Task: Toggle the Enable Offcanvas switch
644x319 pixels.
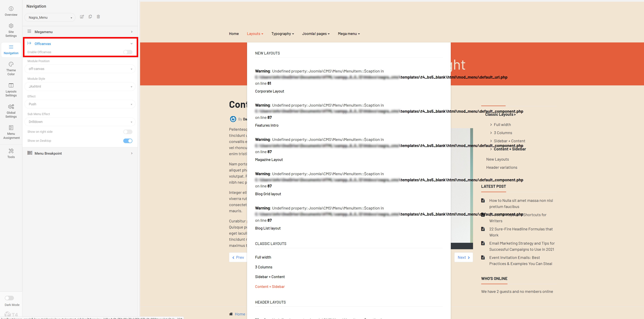Action: pos(128,52)
